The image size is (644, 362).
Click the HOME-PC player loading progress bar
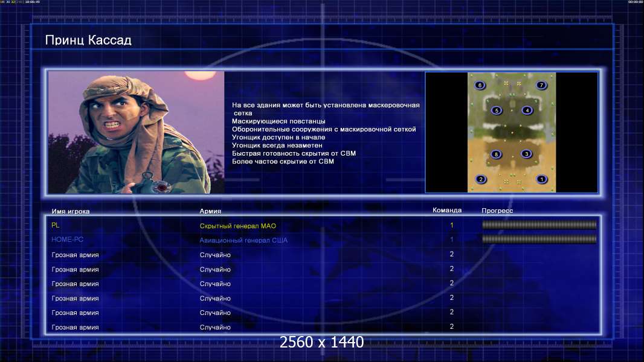(539, 239)
